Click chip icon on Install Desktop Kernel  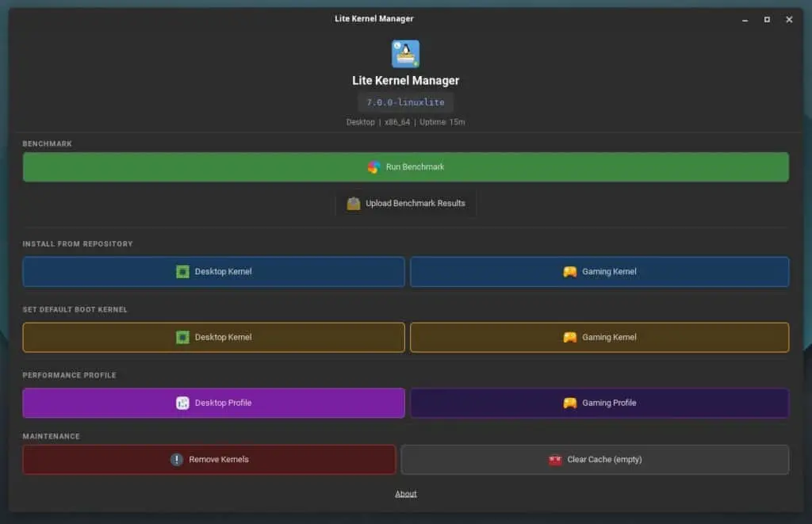coord(182,272)
